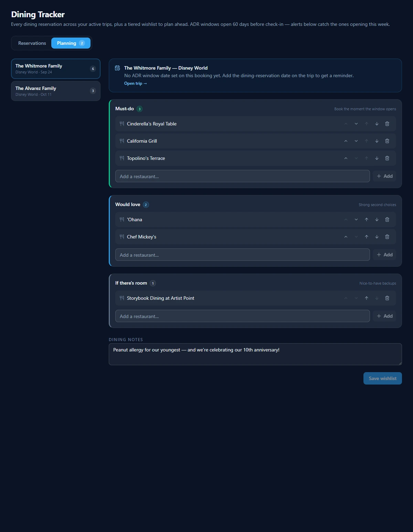Promote 'Ohana to higher tier arrow
This screenshot has height=532, width=413.
pos(367,219)
